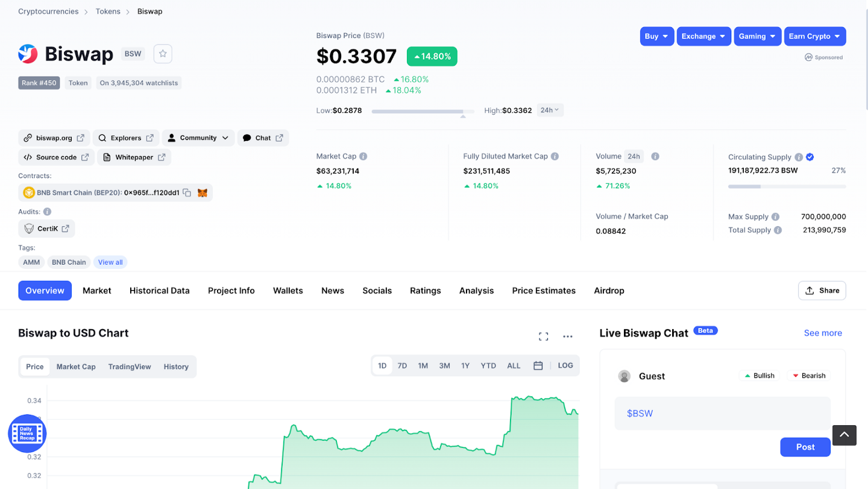This screenshot has height=489, width=868.
Task: Switch to the Historical Data tab
Action: pyautogui.click(x=160, y=291)
